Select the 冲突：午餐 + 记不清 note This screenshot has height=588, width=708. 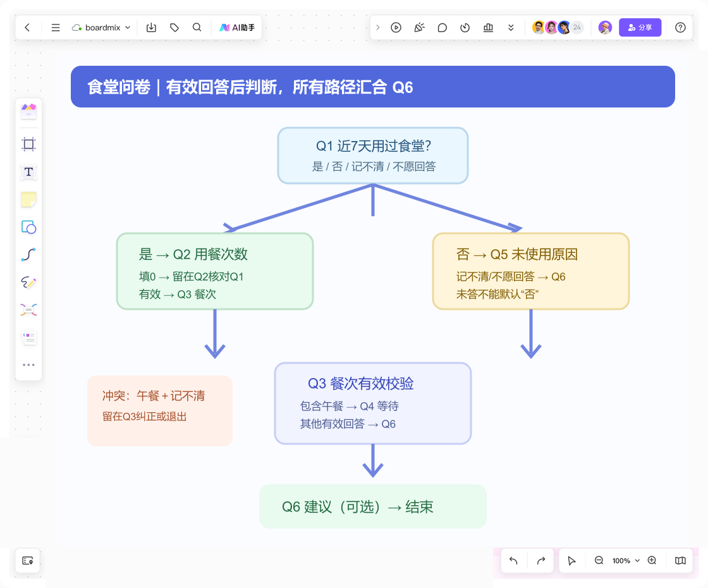(x=160, y=410)
